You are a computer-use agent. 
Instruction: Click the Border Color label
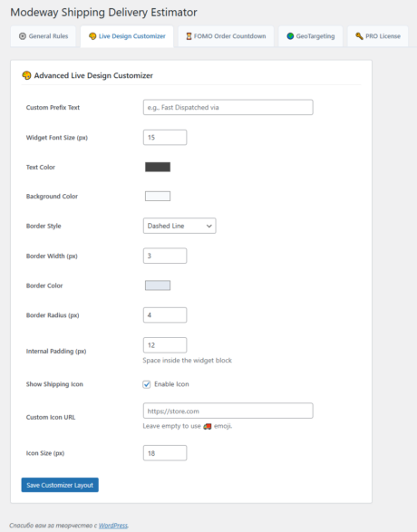[x=44, y=285]
